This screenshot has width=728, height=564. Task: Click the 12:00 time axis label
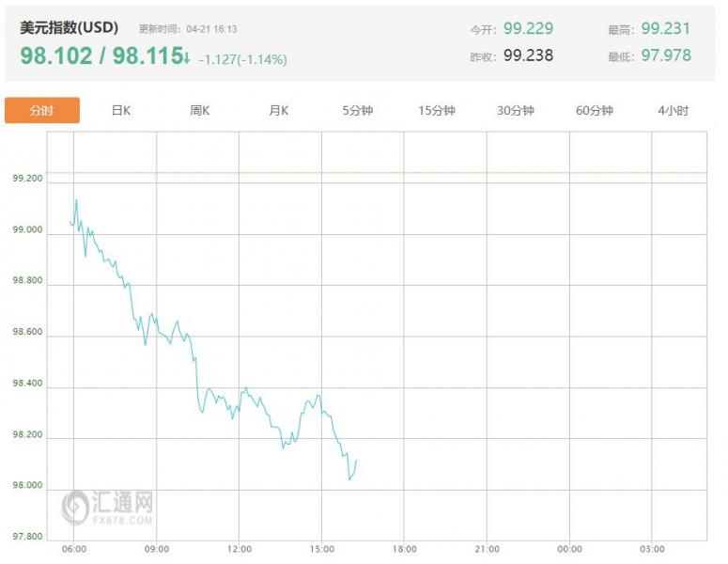[x=240, y=548]
